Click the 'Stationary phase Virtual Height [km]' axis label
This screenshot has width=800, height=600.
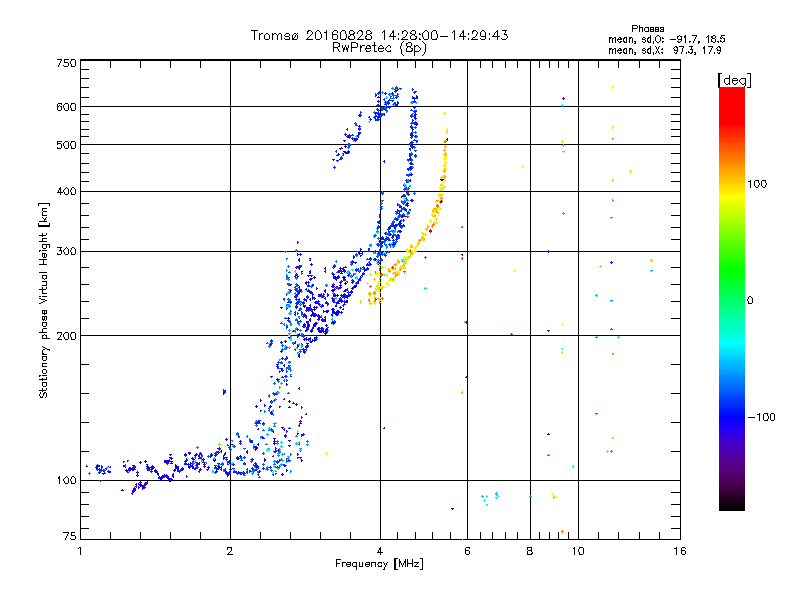pyautogui.click(x=43, y=300)
